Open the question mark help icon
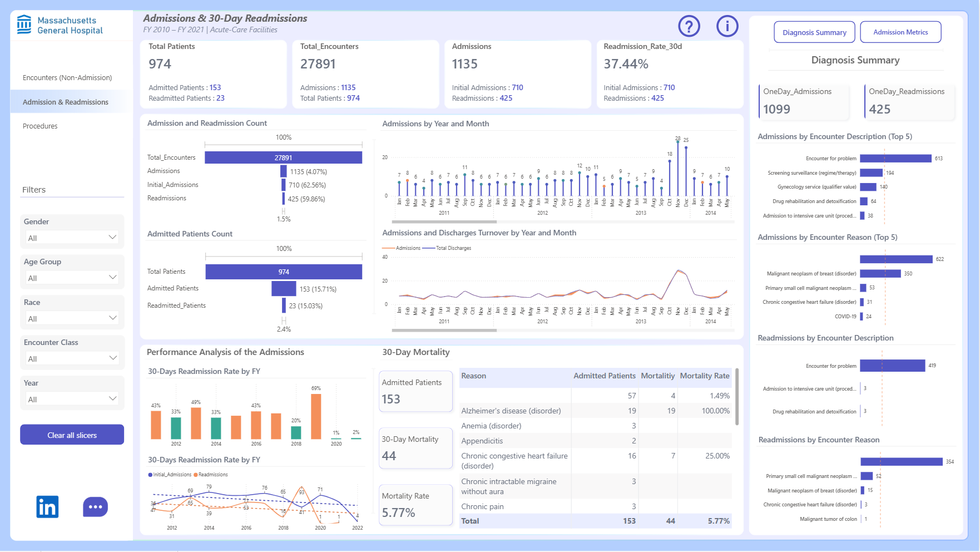Screen dimensions: 980x552 point(689,26)
